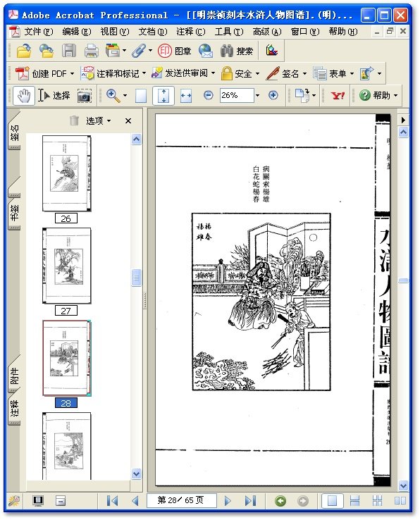
Task: Open the 选项 menu in thumbnails panel
Action: (x=98, y=120)
